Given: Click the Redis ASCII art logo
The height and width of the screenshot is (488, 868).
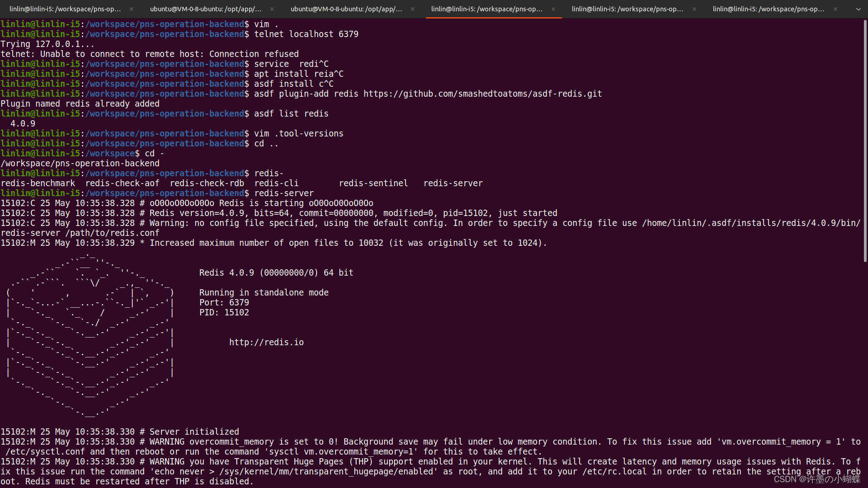Looking at the screenshot, I should click(90, 337).
